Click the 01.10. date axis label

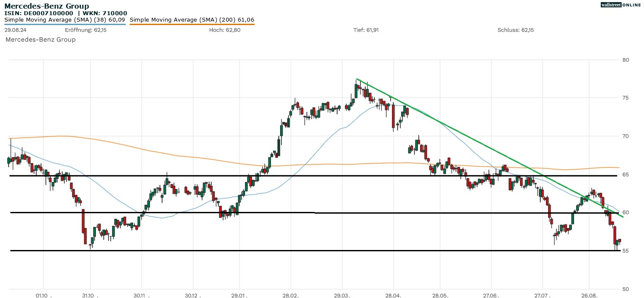[x=44, y=295]
